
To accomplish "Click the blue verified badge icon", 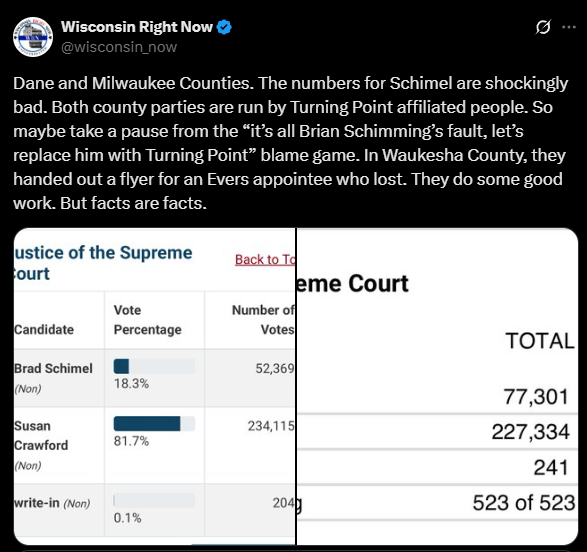I will click(x=224, y=27).
